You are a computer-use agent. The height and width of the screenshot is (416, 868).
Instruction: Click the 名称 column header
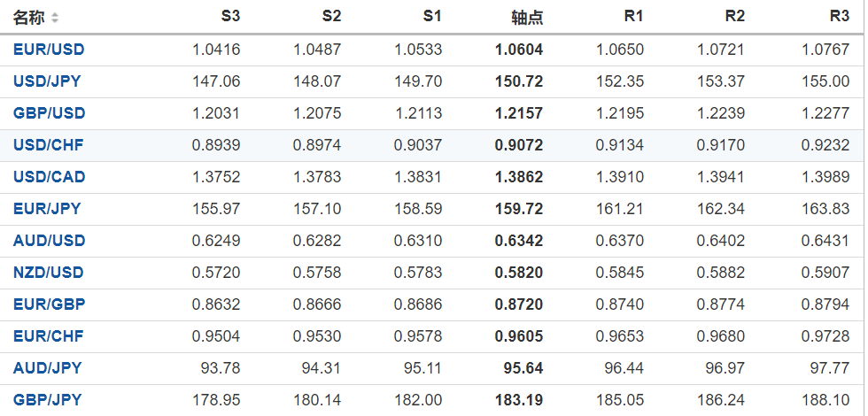point(28,18)
